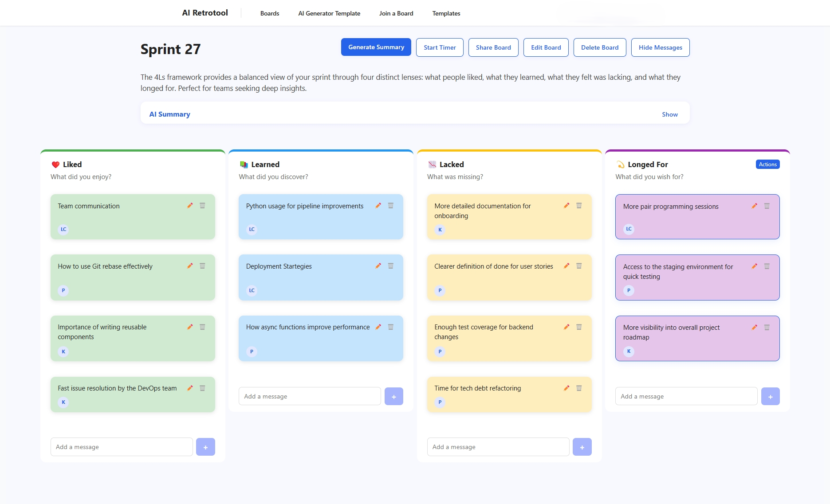The width and height of the screenshot is (830, 504).
Task: Open Join a Board page
Action: (396, 13)
